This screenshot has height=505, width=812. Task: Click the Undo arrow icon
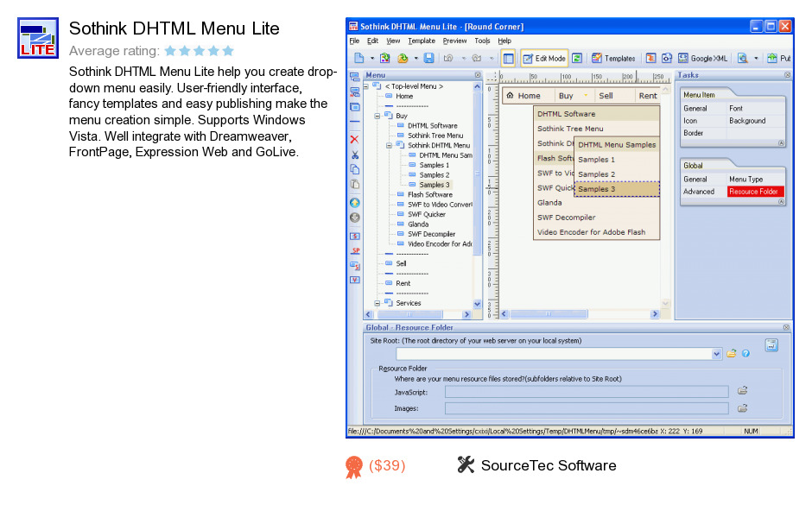click(x=449, y=59)
